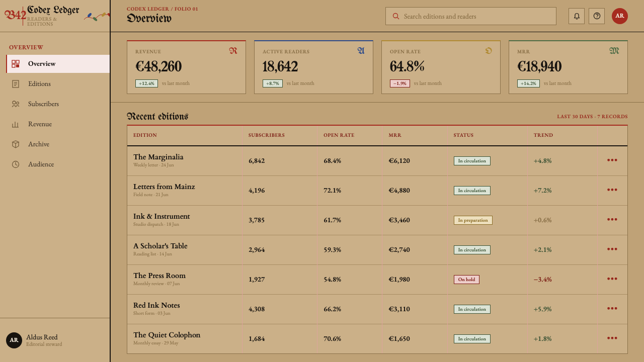
Task: Click the Archive box icon
Action: (x=16, y=144)
